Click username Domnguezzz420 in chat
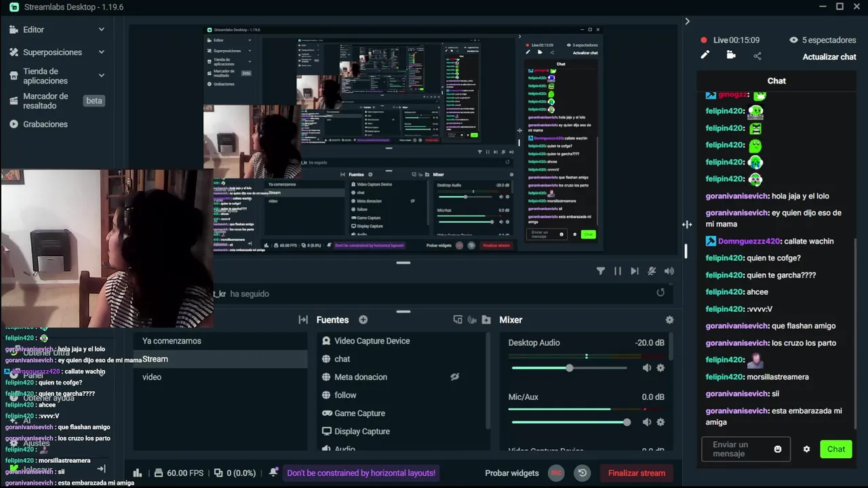This screenshot has height=488, width=868. click(x=749, y=241)
